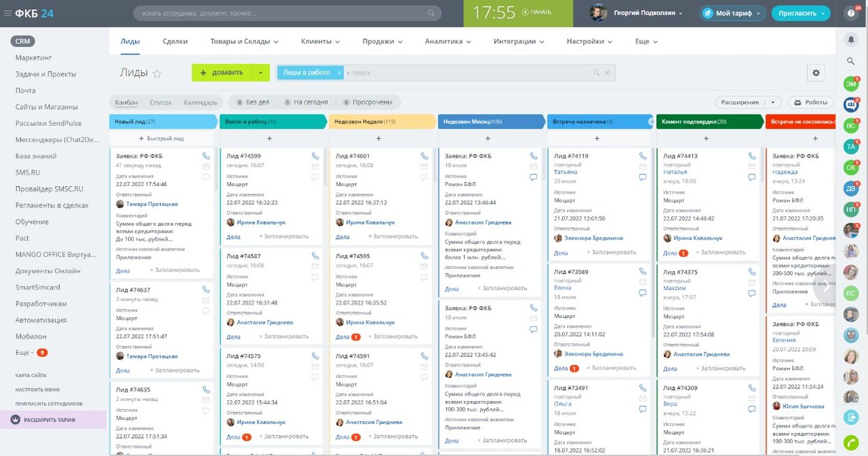Expand dropdown arrow beside Добавить button

click(260, 73)
